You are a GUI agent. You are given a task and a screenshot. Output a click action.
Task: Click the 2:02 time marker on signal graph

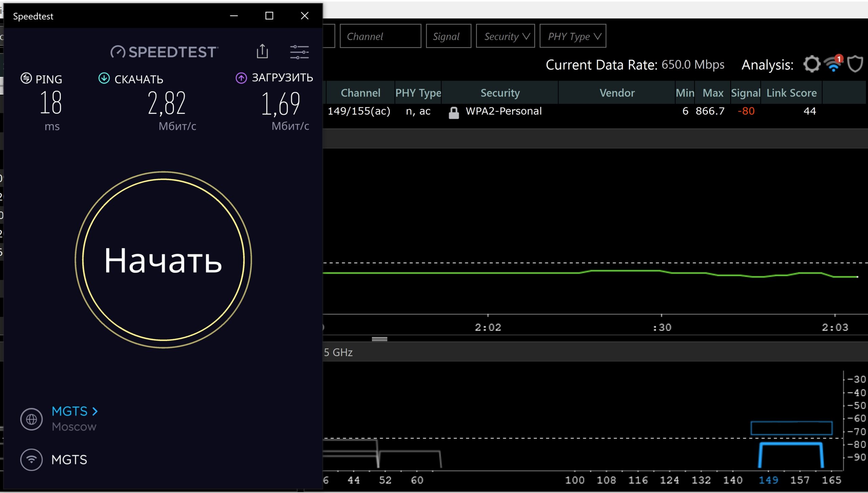(x=488, y=327)
